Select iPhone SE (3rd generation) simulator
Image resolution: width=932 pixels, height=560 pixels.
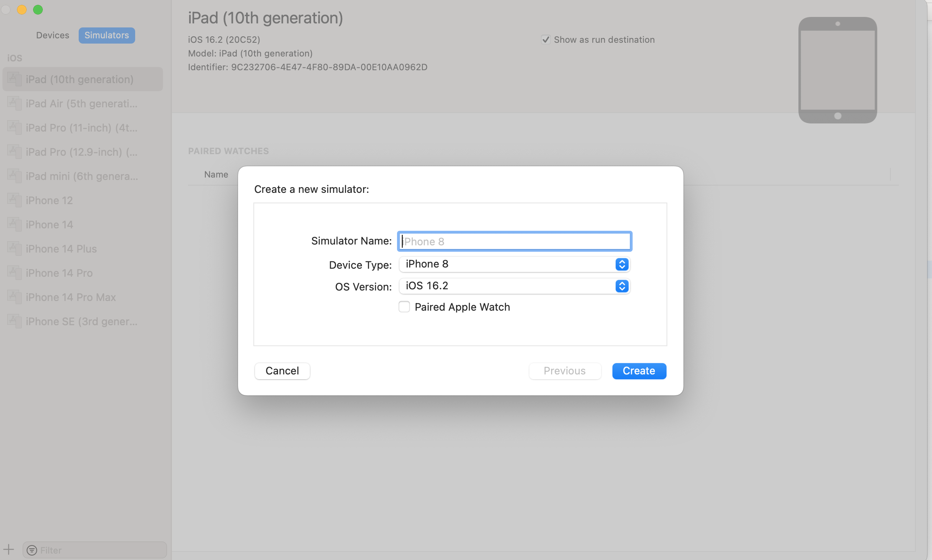(83, 321)
